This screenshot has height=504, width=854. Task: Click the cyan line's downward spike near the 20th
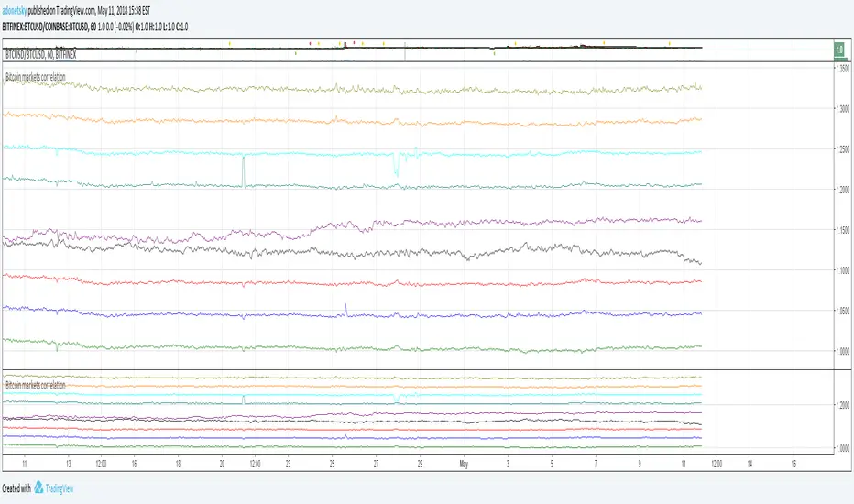click(243, 174)
